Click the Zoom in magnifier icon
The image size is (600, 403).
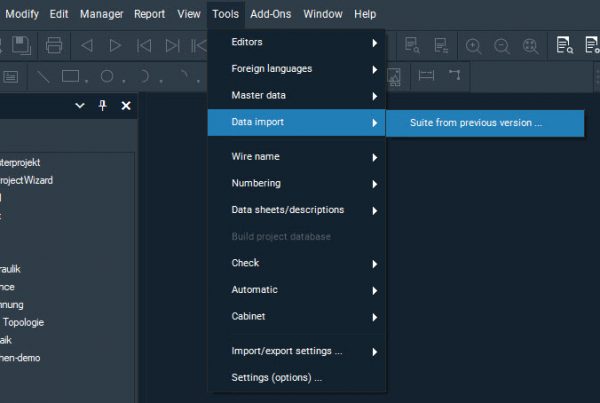(x=473, y=45)
